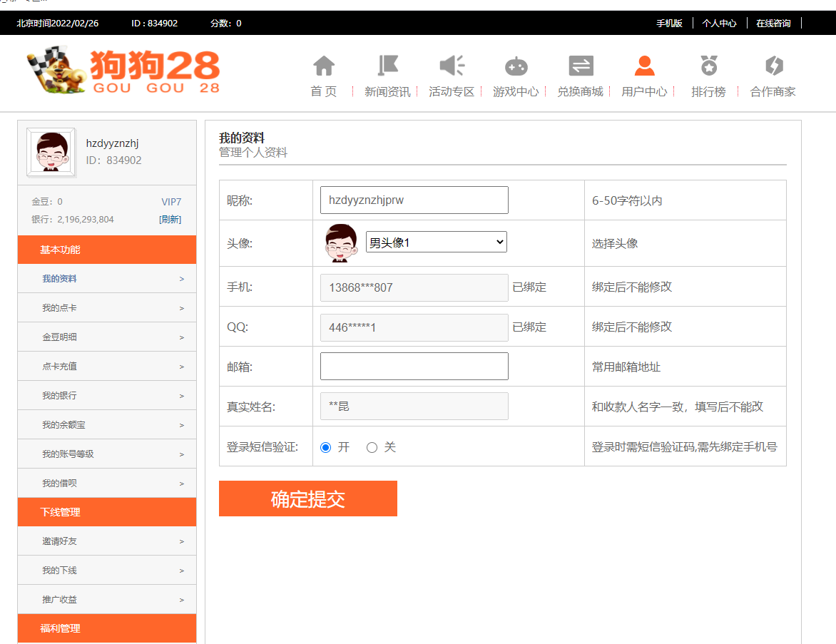Open the user center person icon
Screen dimensions: 836x644
644,66
